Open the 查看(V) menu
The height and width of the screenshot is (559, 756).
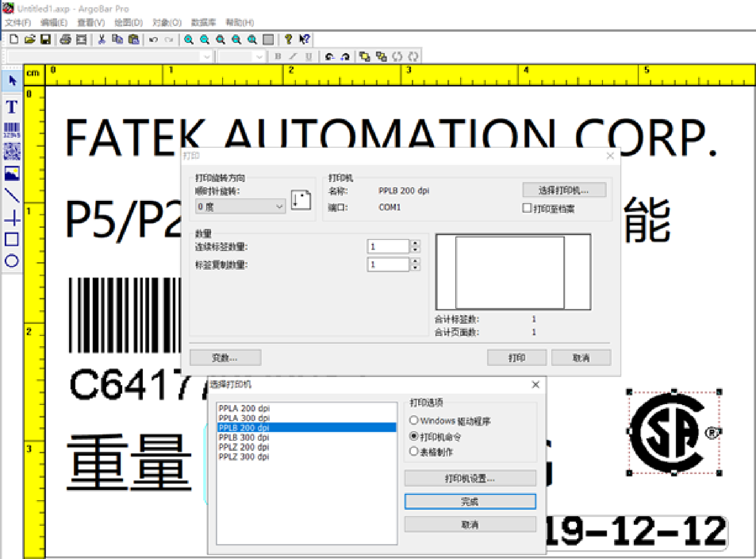pos(91,22)
